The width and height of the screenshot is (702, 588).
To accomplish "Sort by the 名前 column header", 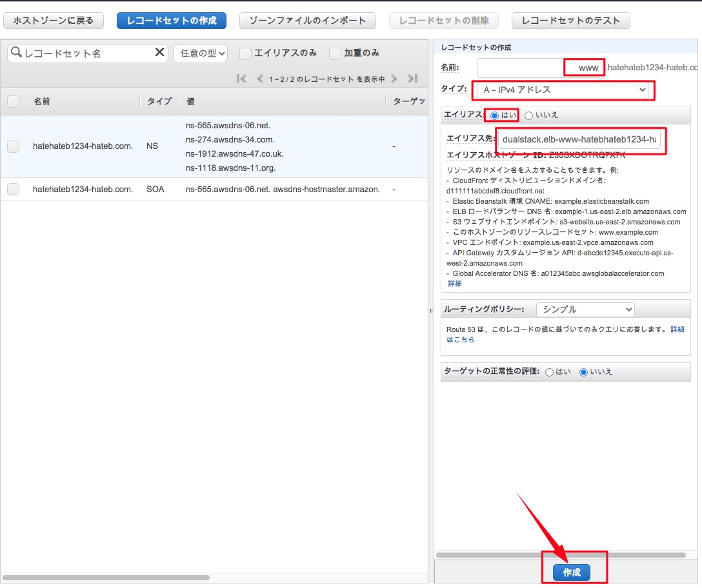I will click(42, 102).
